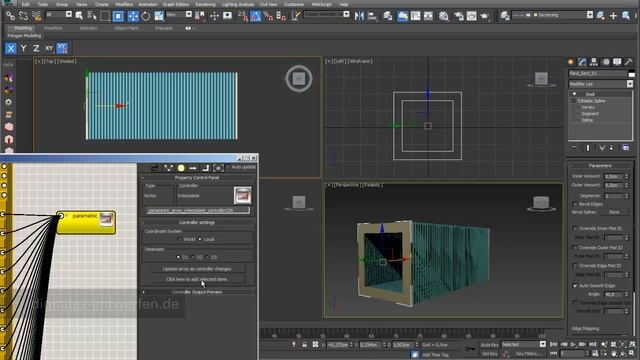
Task: Constrain to the Z axis
Action: tap(36, 48)
